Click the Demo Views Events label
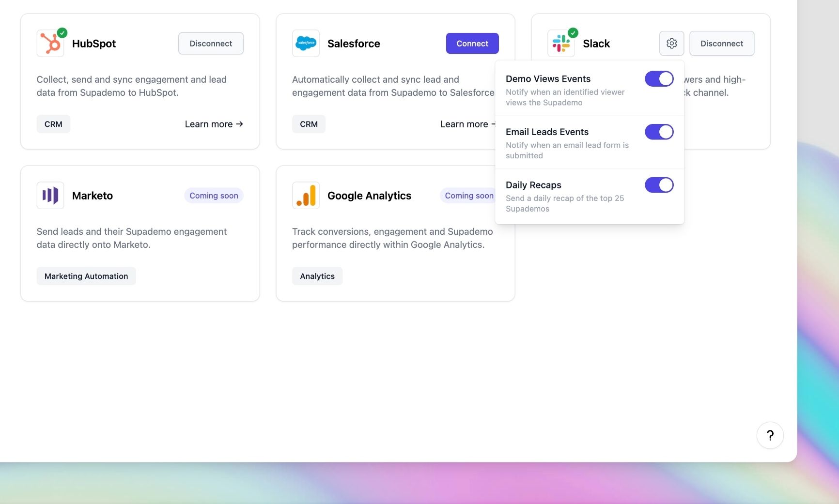The width and height of the screenshot is (839, 504). [548, 79]
